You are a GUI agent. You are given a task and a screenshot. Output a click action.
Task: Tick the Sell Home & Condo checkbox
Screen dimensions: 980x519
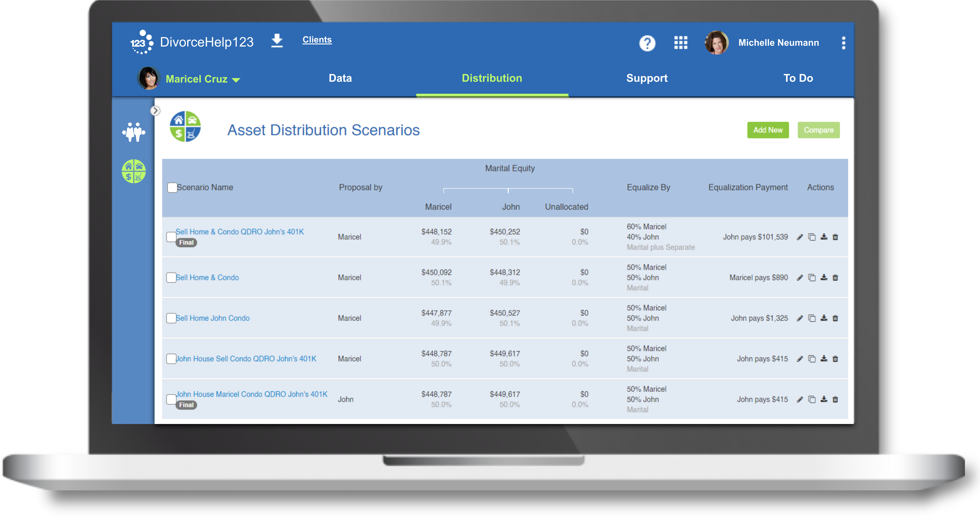point(171,277)
